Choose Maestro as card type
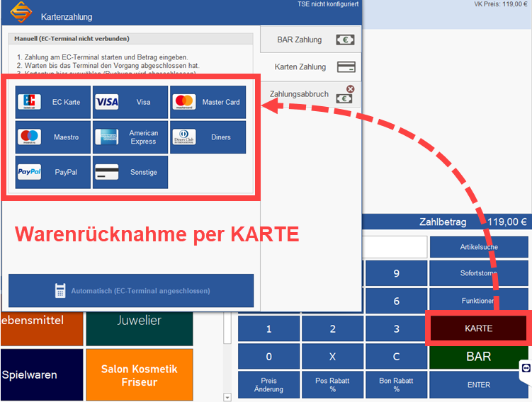The width and height of the screenshot is (532, 402). [x=53, y=137]
